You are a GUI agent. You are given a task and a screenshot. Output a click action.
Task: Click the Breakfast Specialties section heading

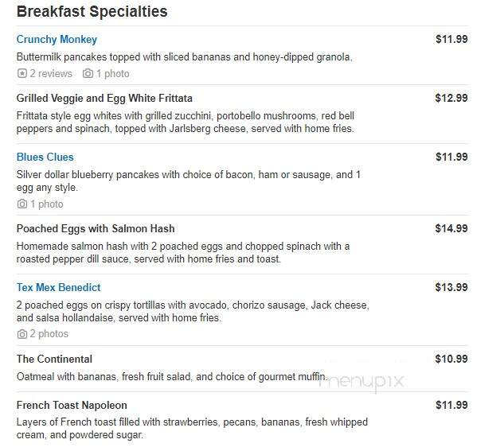92,12
